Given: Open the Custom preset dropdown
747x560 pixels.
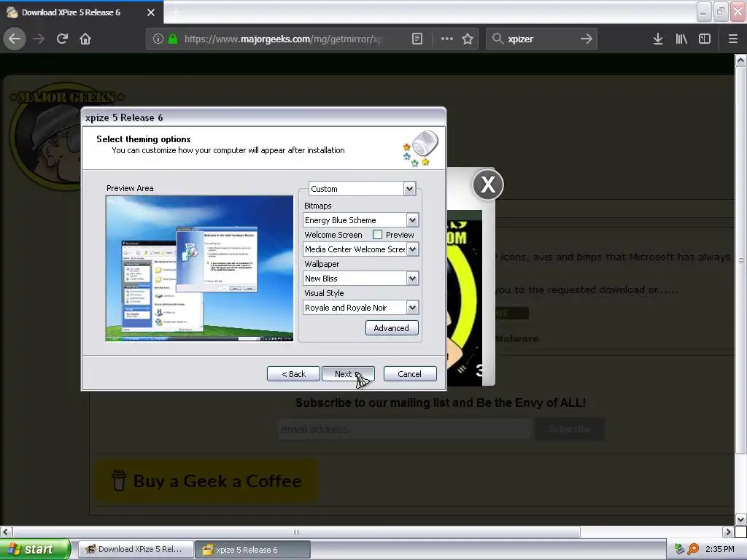Looking at the screenshot, I should [409, 189].
